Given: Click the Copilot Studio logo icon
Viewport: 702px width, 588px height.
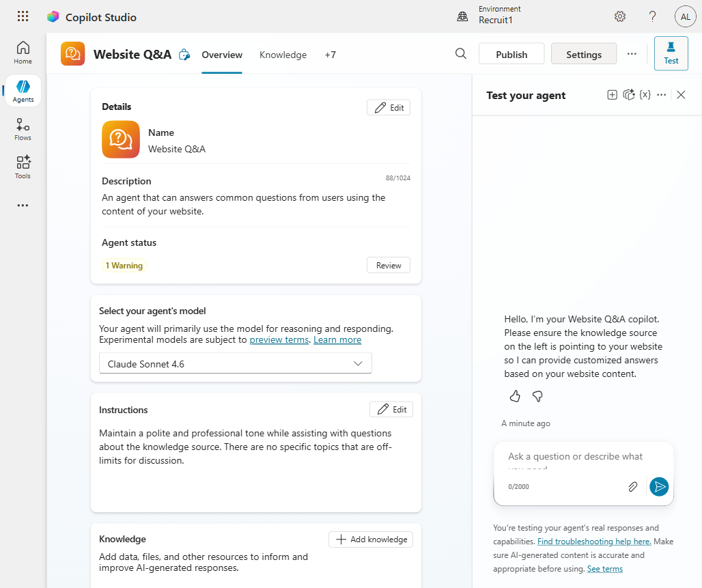Looking at the screenshot, I should [x=53, y=17].
